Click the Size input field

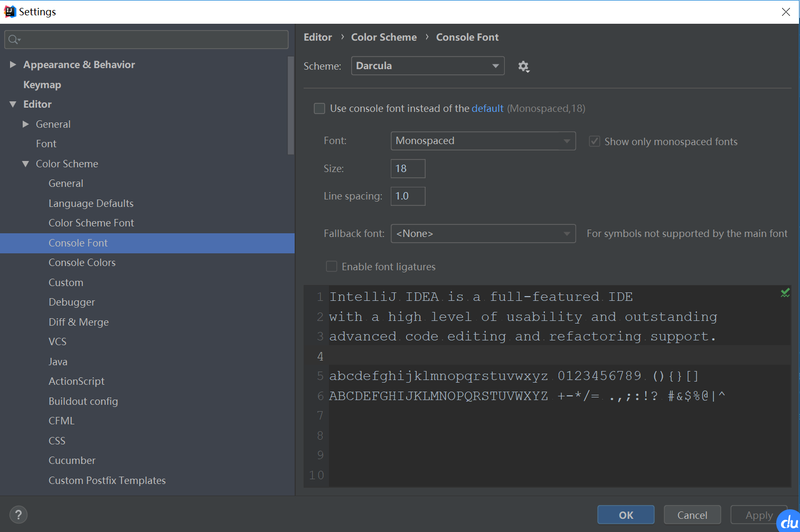tap(408, 169)
